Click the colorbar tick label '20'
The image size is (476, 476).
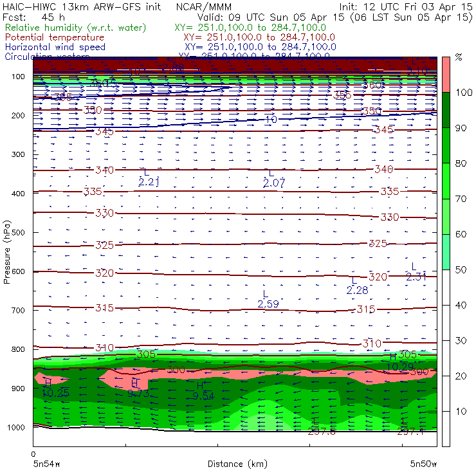tap(461, 376)
